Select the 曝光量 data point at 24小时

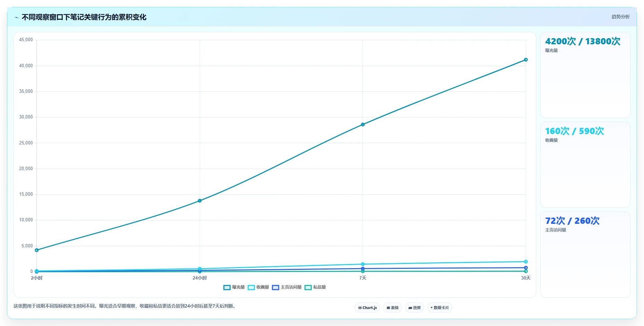[x=200, y=201]
